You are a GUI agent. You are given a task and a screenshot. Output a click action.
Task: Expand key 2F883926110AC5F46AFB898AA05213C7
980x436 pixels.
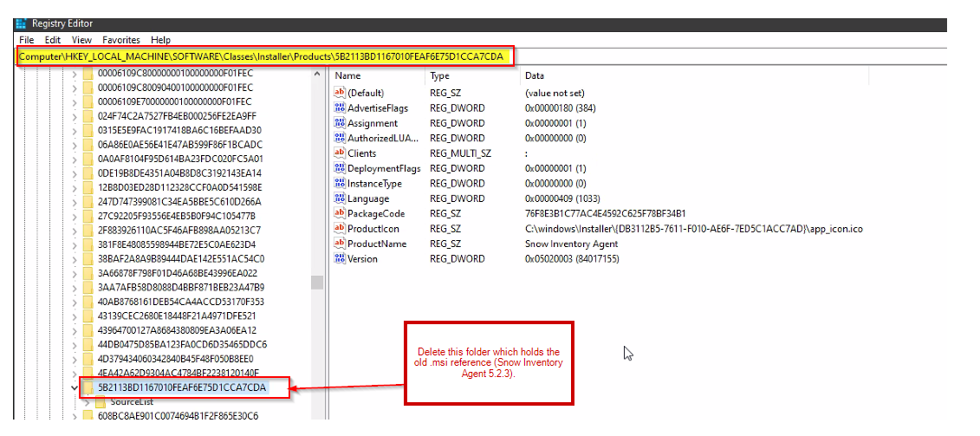click(75, 231)
